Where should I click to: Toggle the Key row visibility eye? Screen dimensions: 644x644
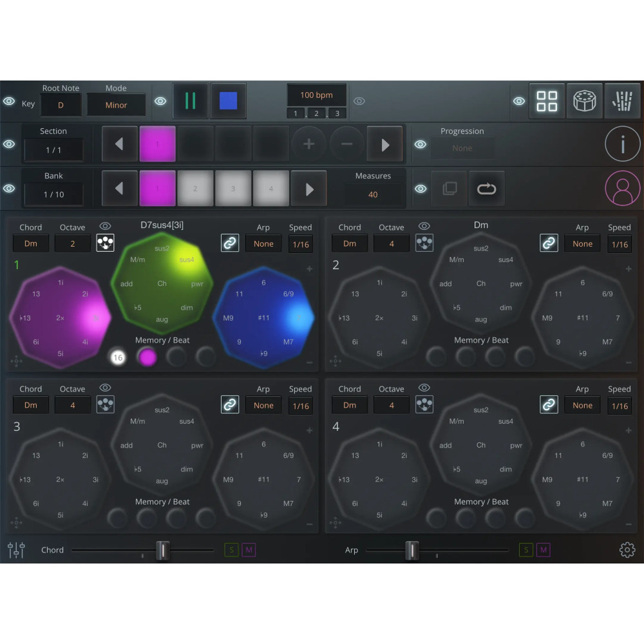pyautogui.click(x=9, y=101)
